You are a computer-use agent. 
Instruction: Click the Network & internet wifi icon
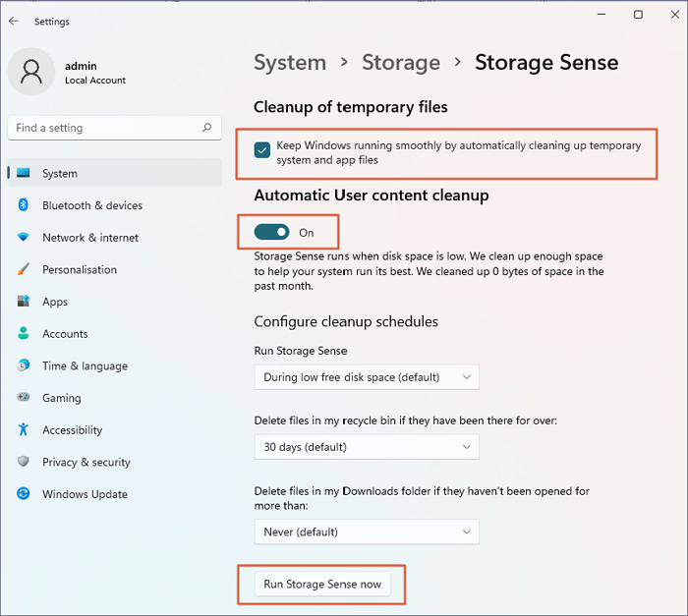pos(24,238)
